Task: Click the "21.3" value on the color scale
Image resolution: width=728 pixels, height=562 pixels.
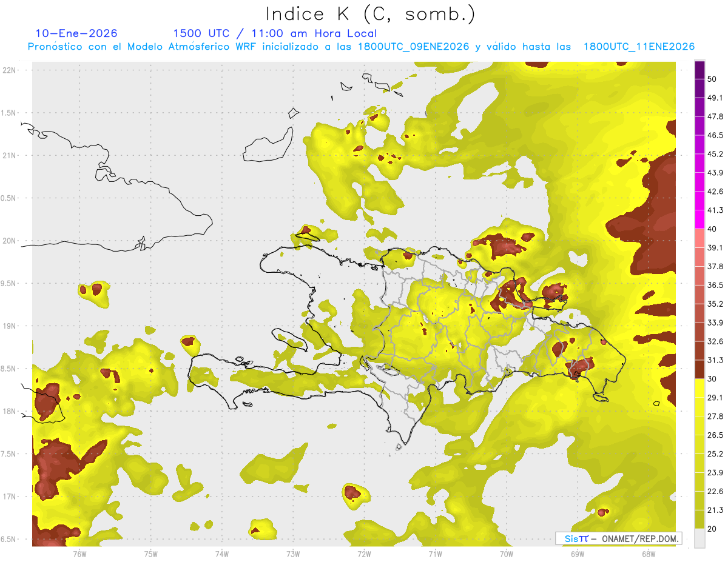Action: coord(715,510)
